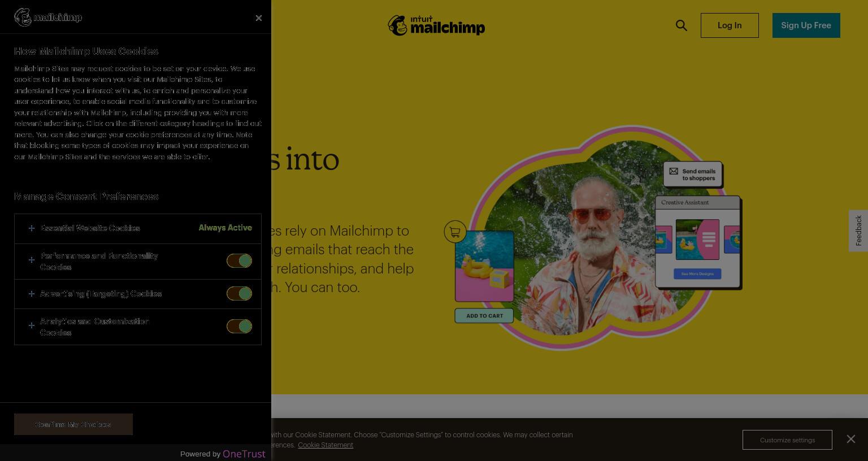Click Sign Up Free button
Viewport: 868px width, 461px height.
click(x=806, y=25)
